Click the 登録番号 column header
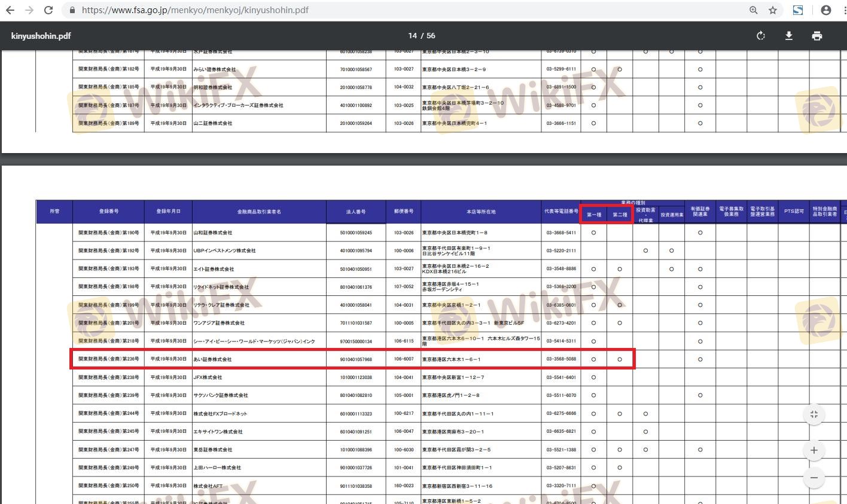The height and width of the screenshot is (504, 847). coord(108,212)
